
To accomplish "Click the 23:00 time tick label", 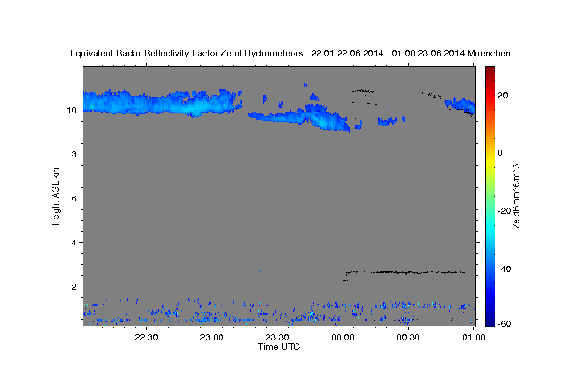I will [x=212, y=337].
